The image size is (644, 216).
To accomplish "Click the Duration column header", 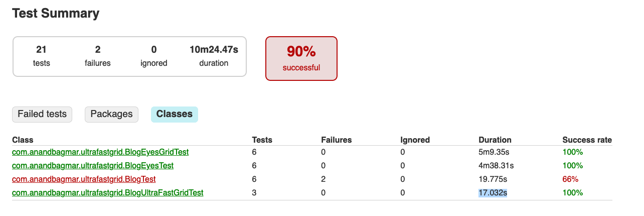I will pyautogui.click(x=495, y=140).
